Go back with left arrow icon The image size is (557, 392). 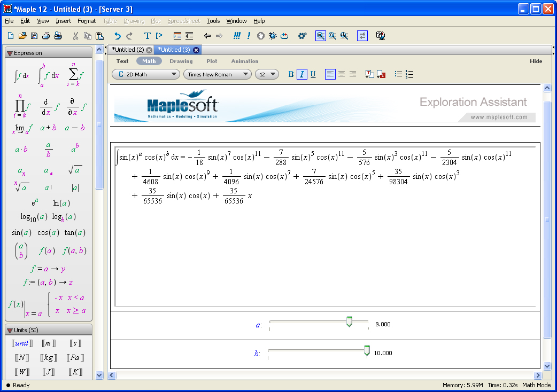pyautogui.click(x=207, y=35)
